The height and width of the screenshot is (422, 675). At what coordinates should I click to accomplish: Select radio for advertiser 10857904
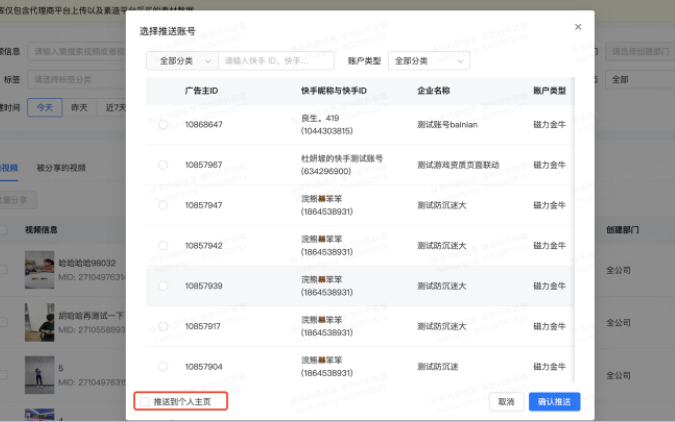coord(163,367)
